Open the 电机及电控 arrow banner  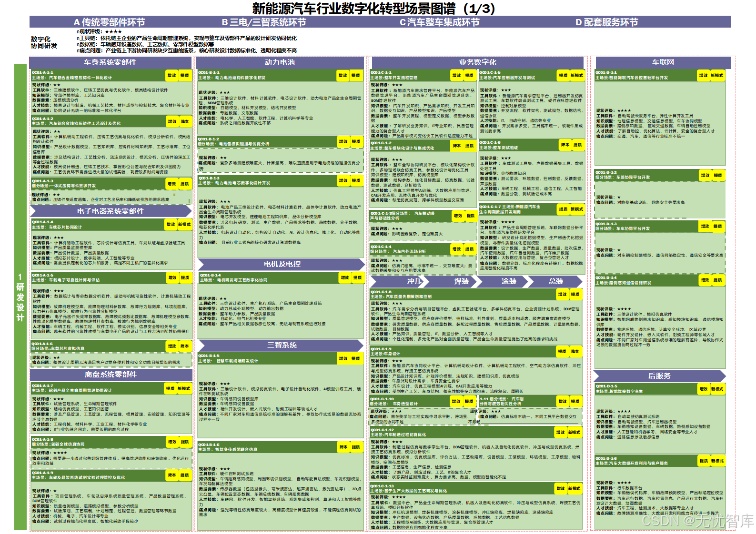click(x=282, y=264)
